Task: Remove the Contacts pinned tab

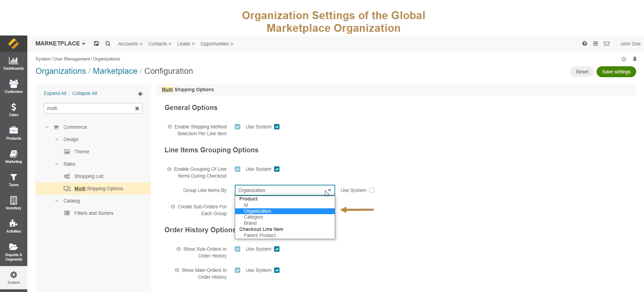Action: coord(170,44)
